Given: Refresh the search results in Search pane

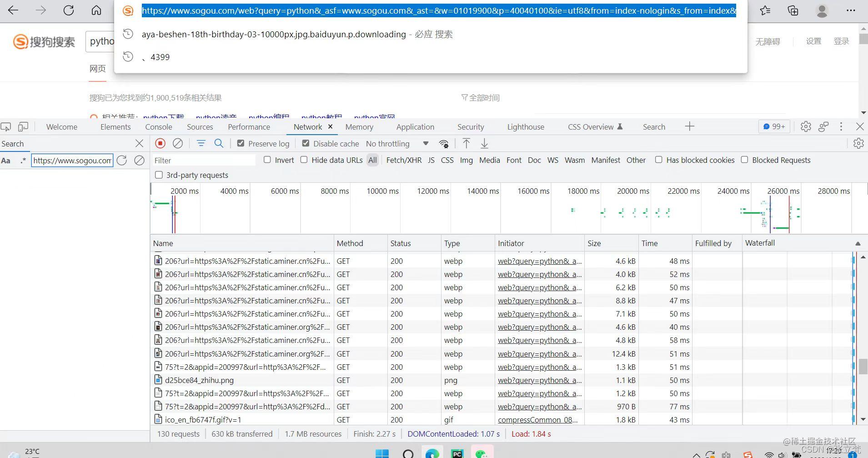Looking at the screenshot, I should 122,161.
